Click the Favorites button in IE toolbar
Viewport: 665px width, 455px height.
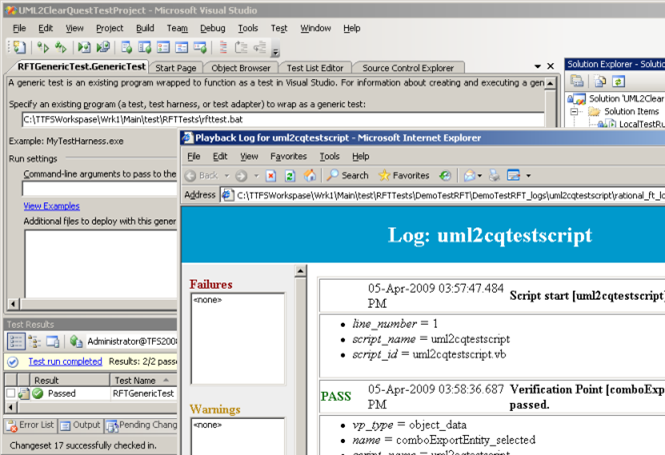coord(404,176)
